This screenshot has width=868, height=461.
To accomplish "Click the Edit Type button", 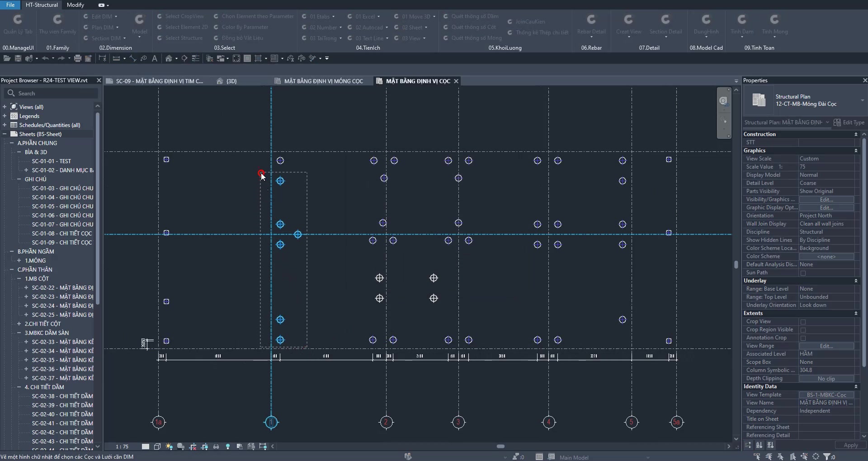I will (x=849, y=122).
